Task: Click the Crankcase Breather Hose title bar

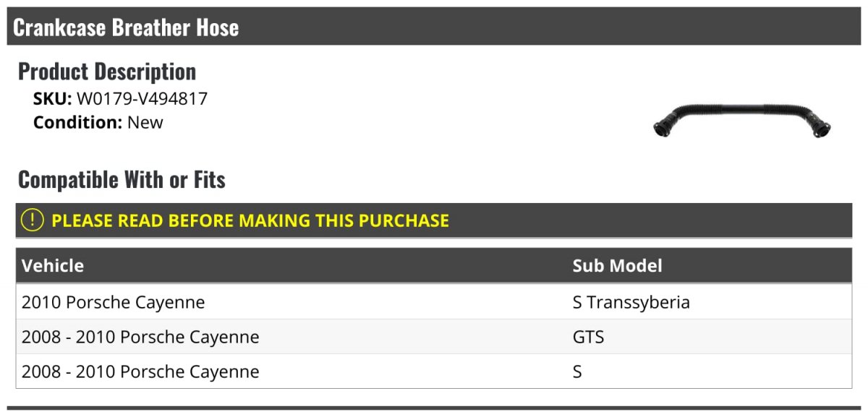Action: point(126,27)
